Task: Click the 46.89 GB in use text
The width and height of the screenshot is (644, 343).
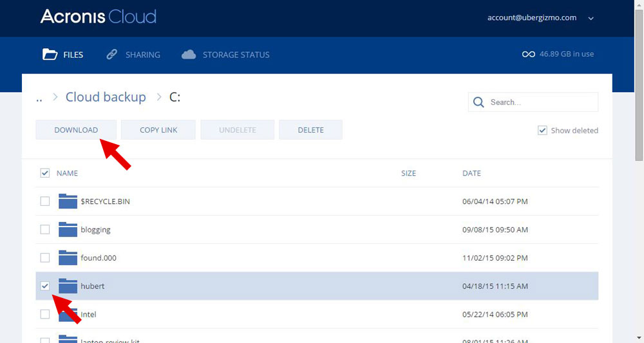Action: 567,54
